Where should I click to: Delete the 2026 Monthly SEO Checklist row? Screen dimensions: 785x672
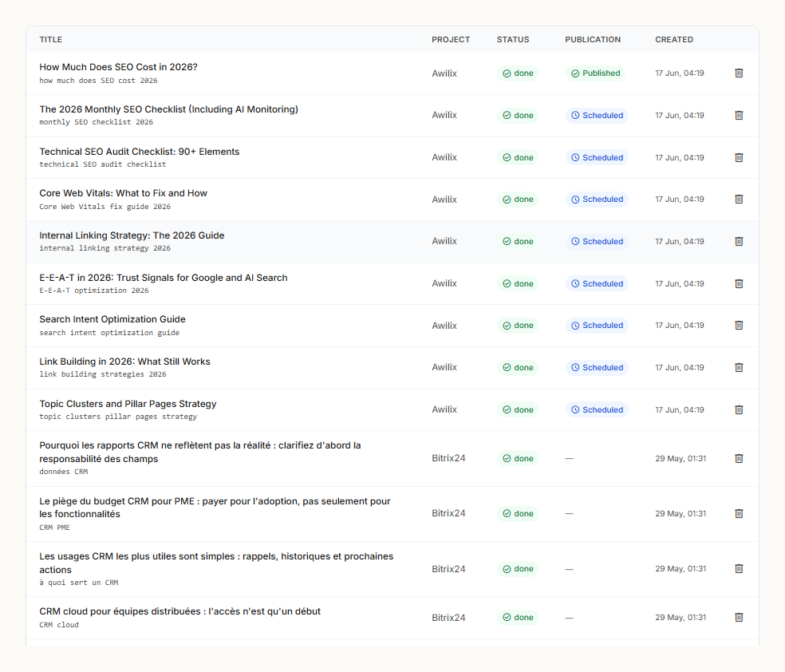tap(739, 115)
